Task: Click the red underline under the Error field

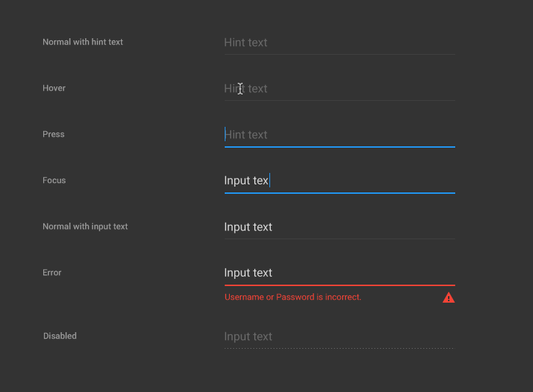Action: 339,285
